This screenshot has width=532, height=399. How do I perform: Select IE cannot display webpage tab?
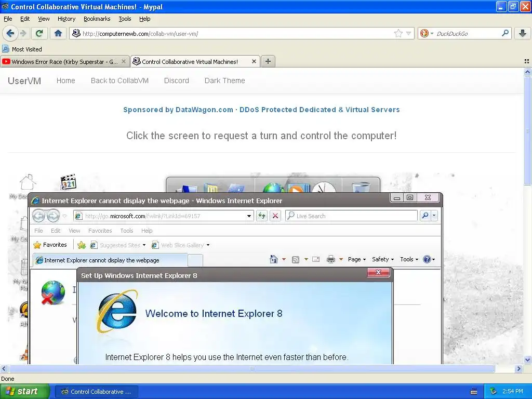pyautogui.click(x=110, y=260)
